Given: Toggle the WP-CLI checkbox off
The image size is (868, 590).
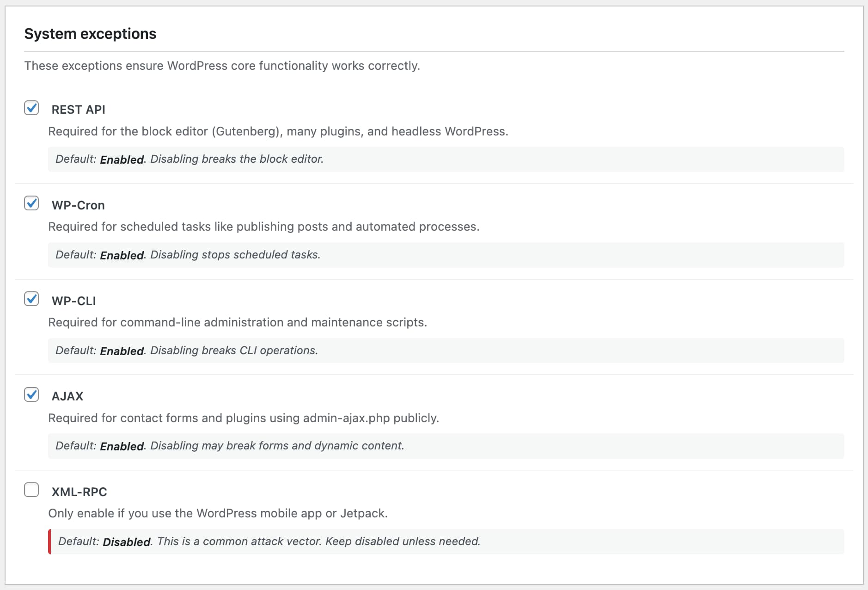Looking at the screenshot, I should click(31, 299).
